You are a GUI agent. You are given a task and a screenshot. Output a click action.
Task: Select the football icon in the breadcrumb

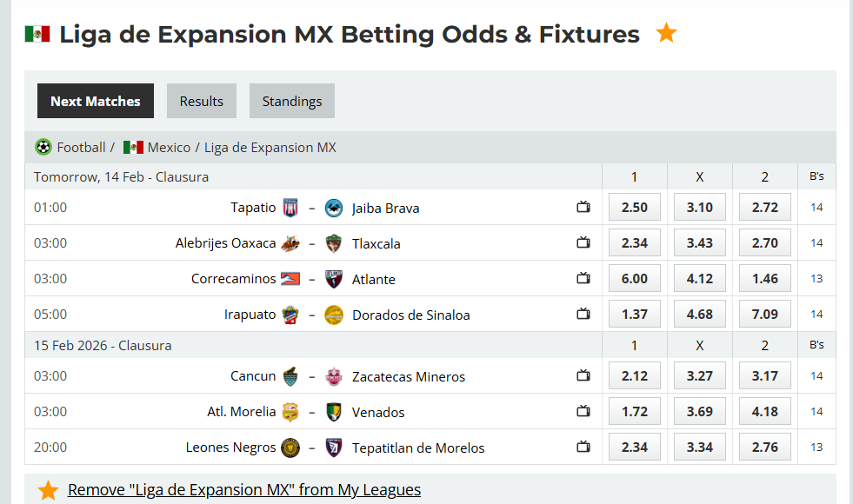[x=43, y=146]
